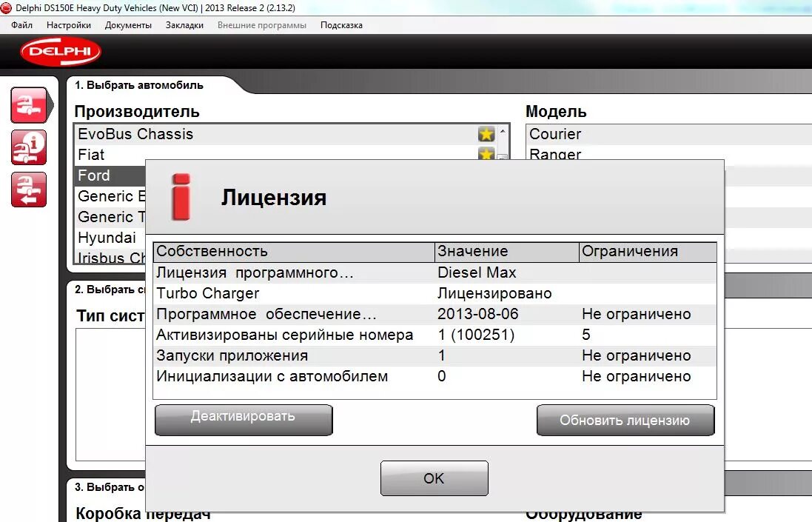Click the '2013-08-06' date value
The image size is (812, 522).
click(x=477, y=315)
